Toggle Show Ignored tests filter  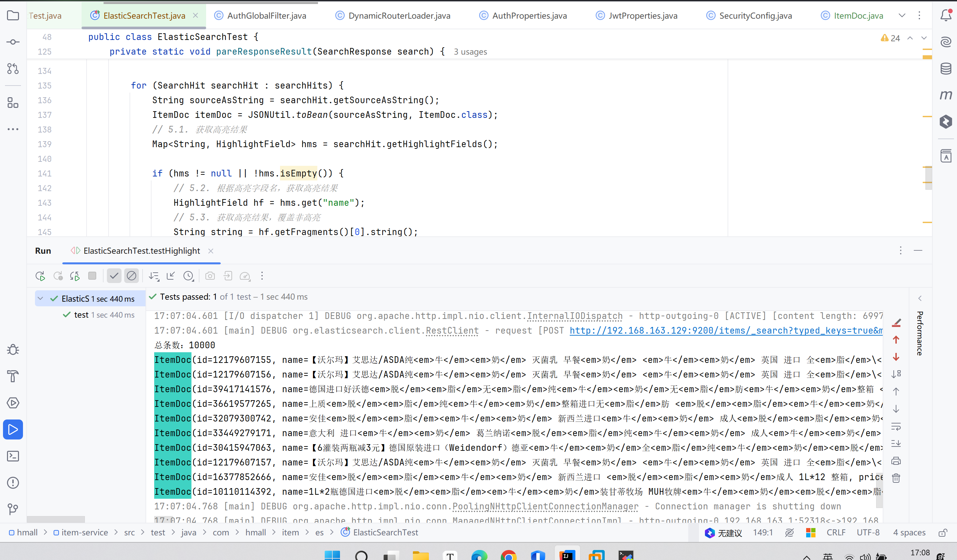132,276
